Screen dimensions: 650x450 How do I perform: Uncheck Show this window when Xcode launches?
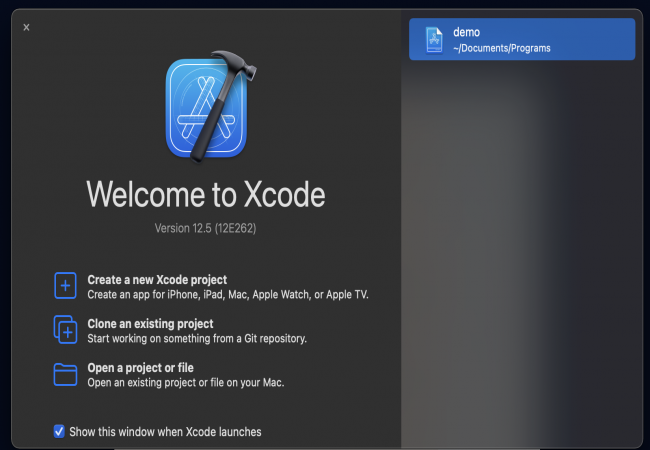tap(59, 431)
